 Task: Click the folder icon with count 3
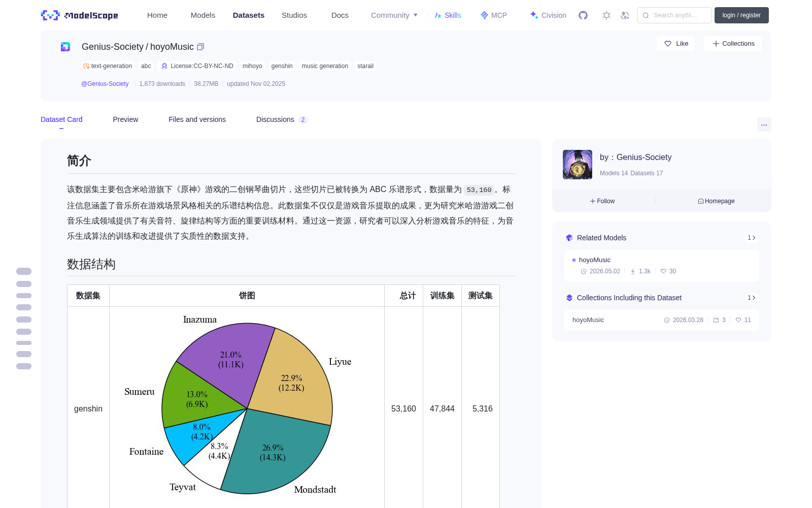click(716, 320)
